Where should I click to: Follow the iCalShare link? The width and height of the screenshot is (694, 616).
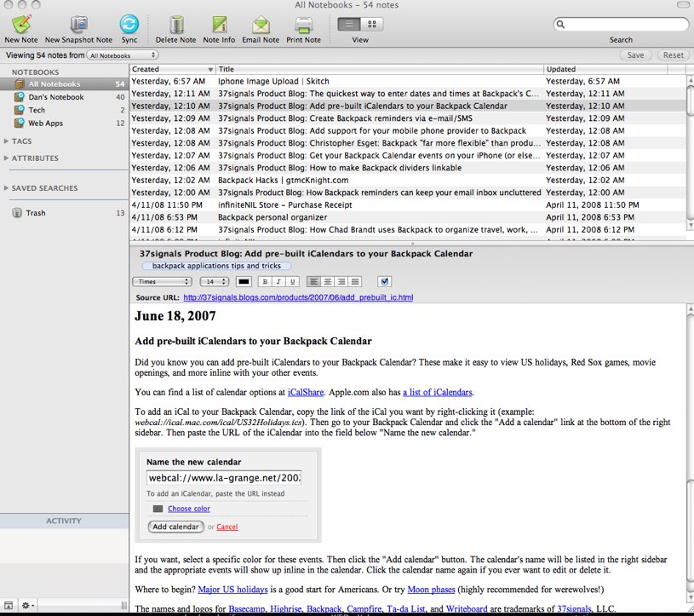306,393
